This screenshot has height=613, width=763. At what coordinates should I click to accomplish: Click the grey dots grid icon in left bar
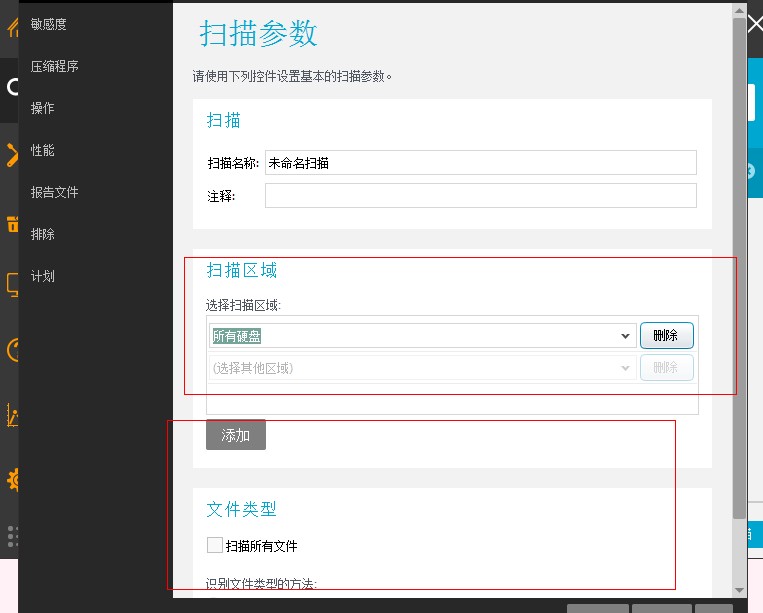point(13,537)
